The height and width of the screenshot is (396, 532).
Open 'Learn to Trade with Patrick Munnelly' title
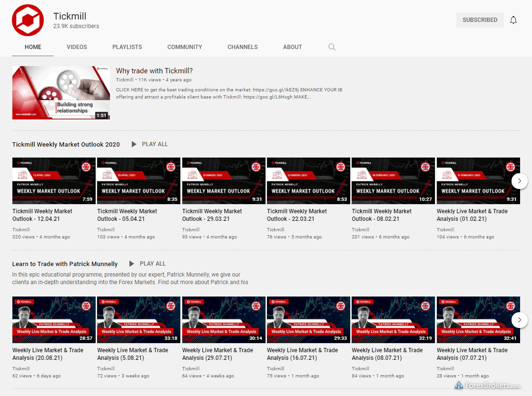coord(65,264)
